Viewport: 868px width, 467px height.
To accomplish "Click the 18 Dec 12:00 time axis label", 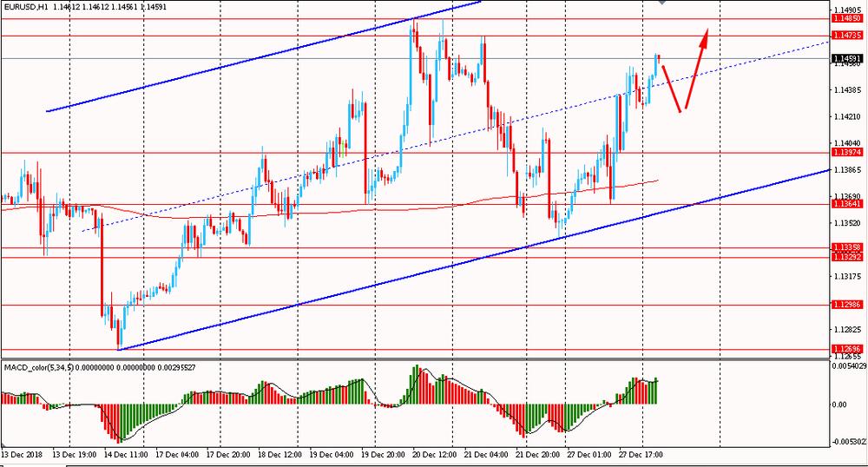I will tap(279, 455).
